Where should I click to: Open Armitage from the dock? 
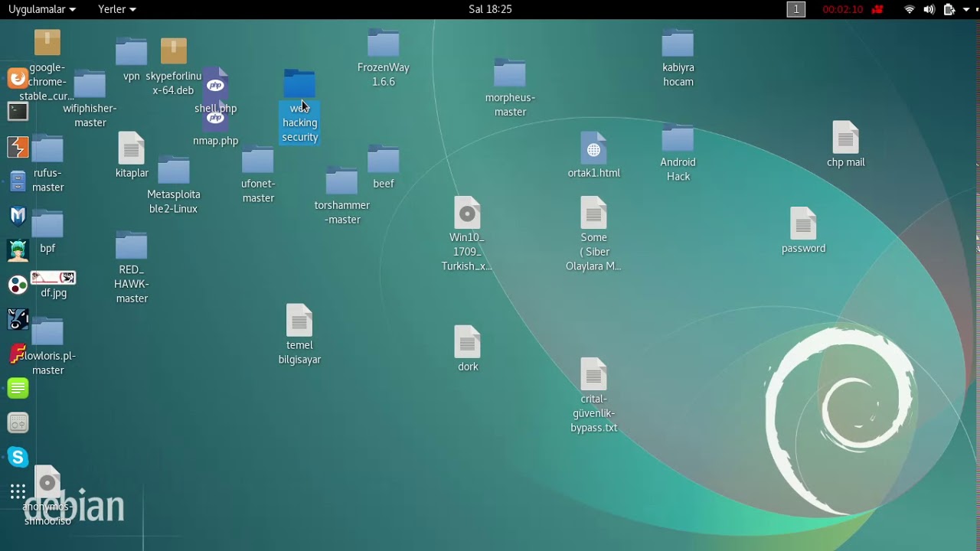pos(18,250)
